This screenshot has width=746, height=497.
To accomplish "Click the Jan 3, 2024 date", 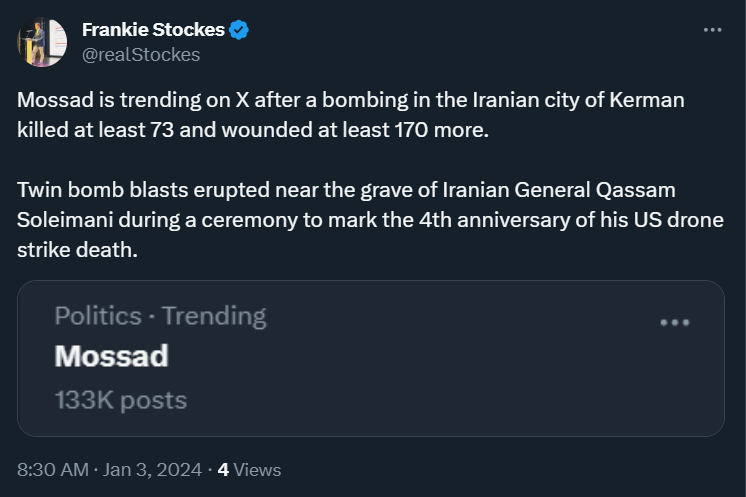I will [152, 469].
